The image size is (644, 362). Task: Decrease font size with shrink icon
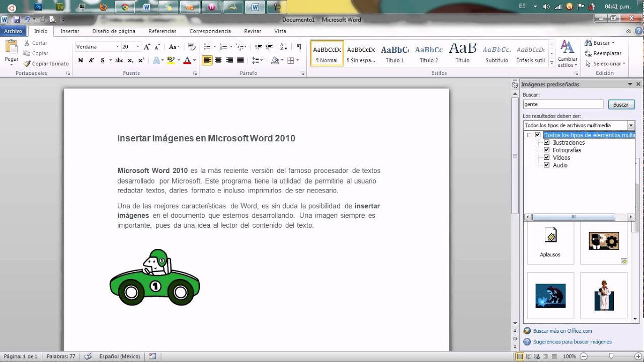(x=157, y=47)
